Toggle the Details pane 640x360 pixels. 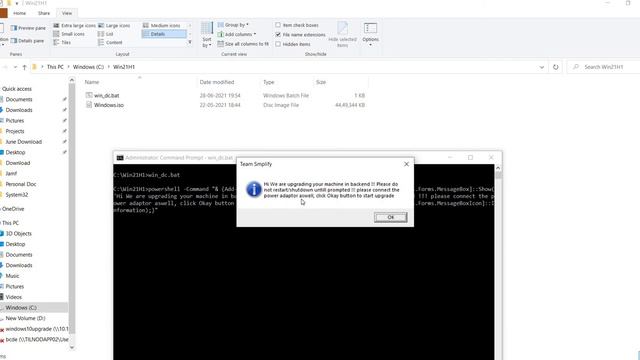click(27, 41)
